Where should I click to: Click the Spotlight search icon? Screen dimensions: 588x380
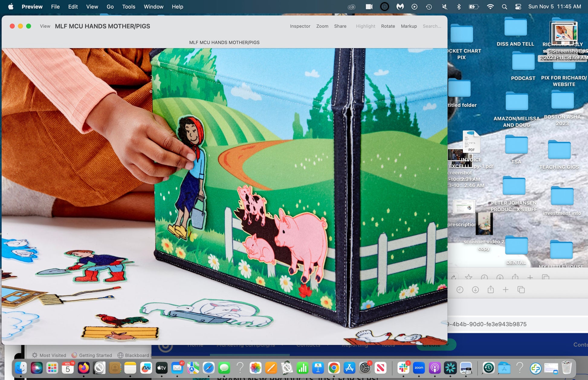[504, 7]
